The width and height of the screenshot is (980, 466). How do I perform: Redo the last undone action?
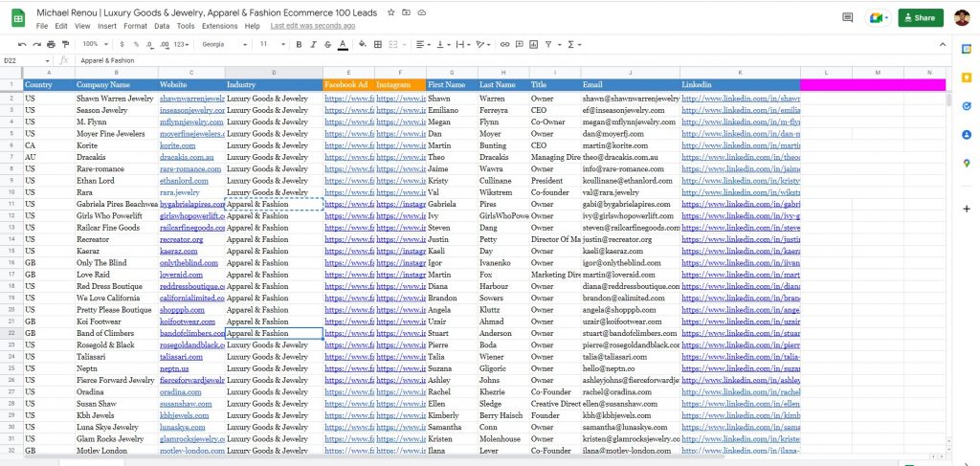(x=37, y=44)
